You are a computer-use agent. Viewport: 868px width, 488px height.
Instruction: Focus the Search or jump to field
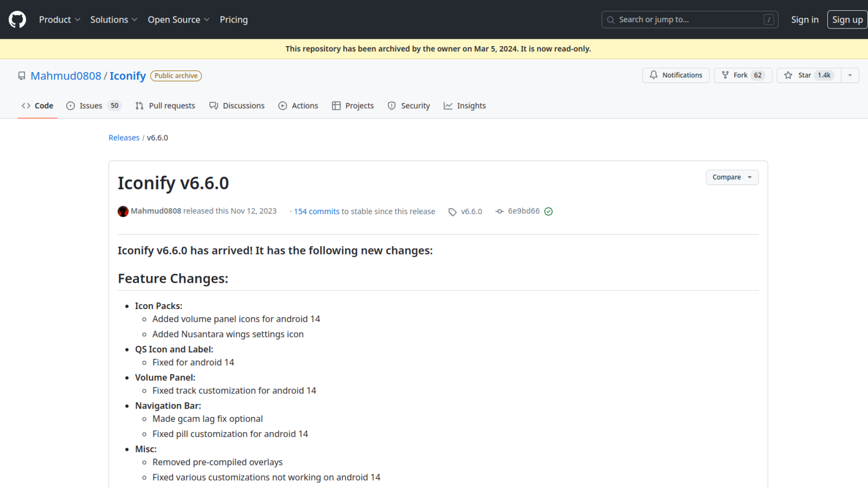689,19
